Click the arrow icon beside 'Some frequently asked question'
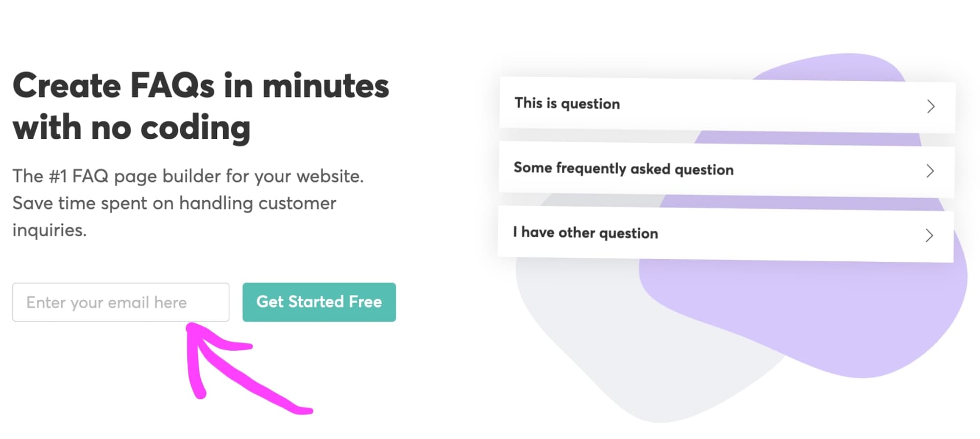Screen dimensions: 980x439 point(930,171)
